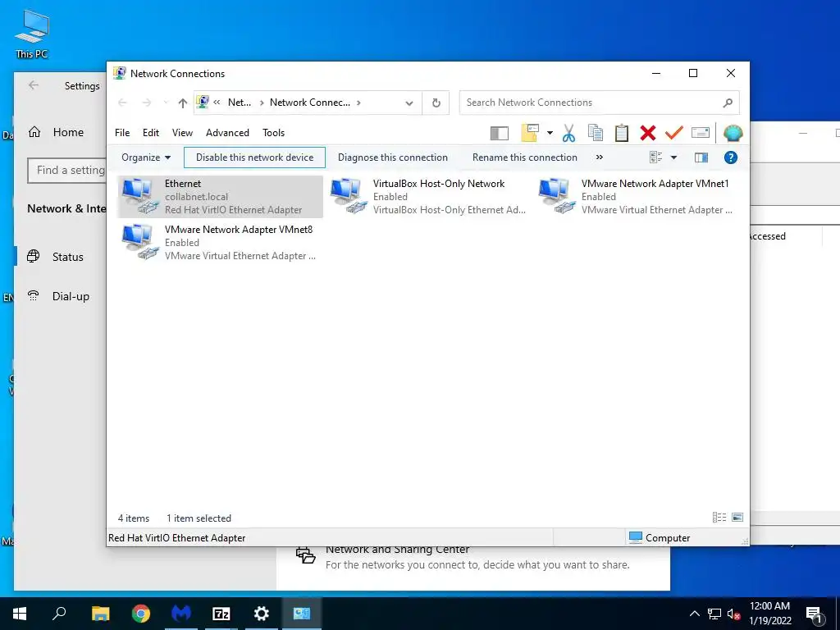Open Malwarebytes from taskbar

tap(181, 614)
